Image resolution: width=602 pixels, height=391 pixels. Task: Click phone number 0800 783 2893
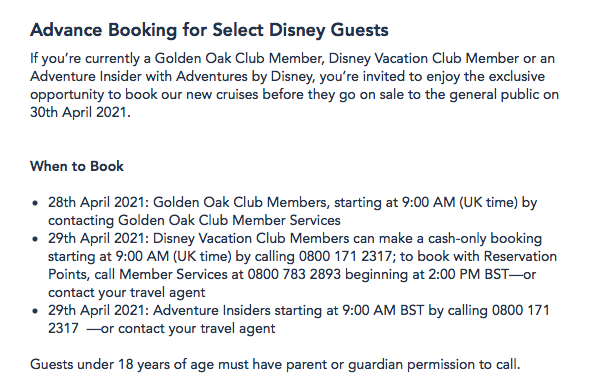pos(294,274)
